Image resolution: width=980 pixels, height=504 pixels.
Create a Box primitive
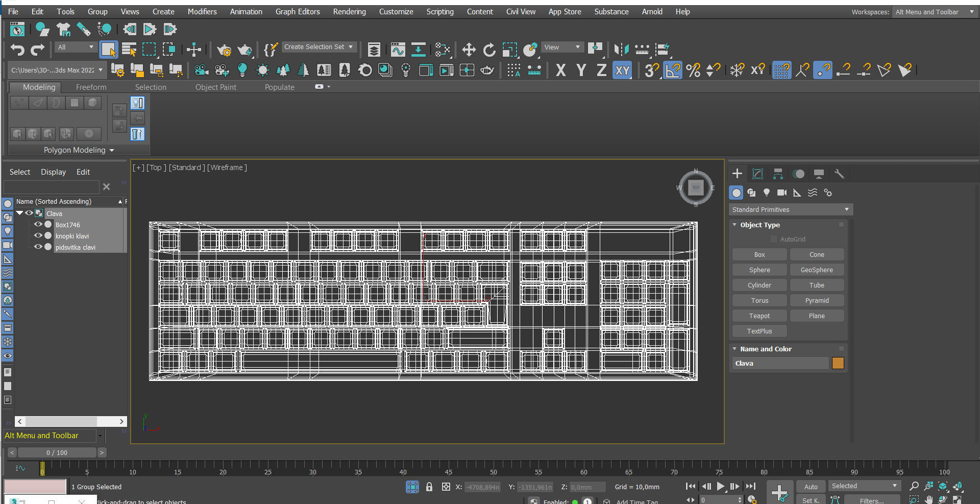[x=759, y=255]
